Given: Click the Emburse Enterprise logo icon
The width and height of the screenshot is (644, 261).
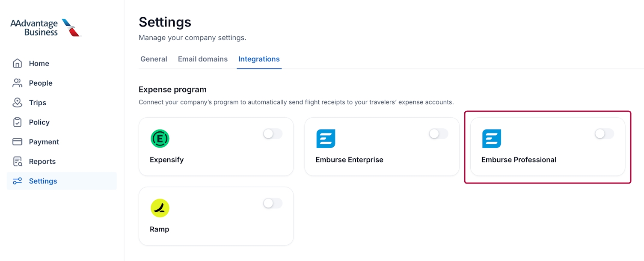Looking at the screenshot, I should [326, 139].
